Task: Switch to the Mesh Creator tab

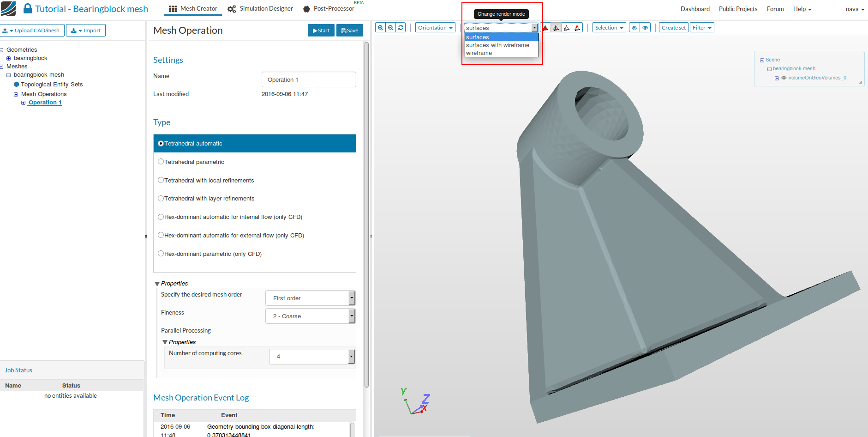Action: pos(193,9)
